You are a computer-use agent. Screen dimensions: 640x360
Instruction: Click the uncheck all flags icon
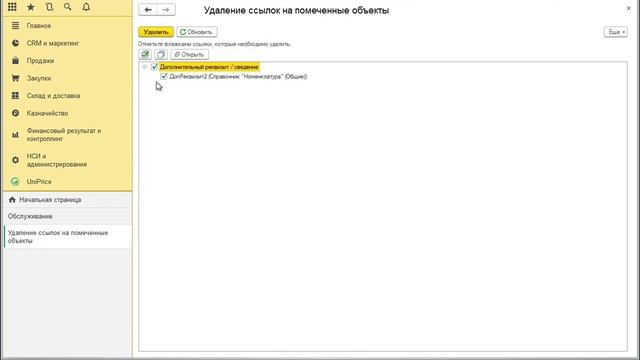pos(161,54)
